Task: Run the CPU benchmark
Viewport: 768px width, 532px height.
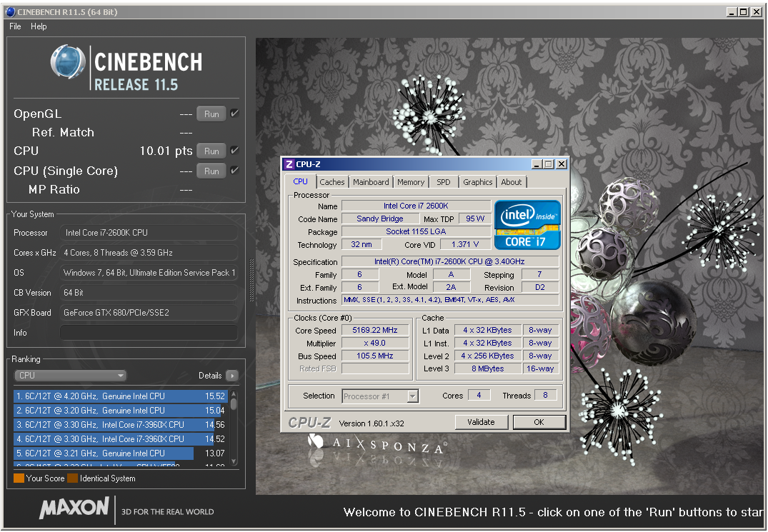Action: (211, 151)
